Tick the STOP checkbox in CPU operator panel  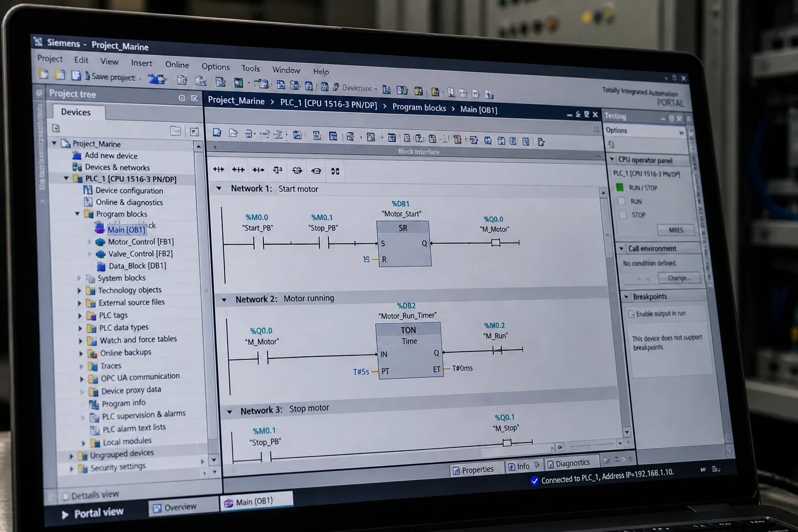[x=622, y=215]
